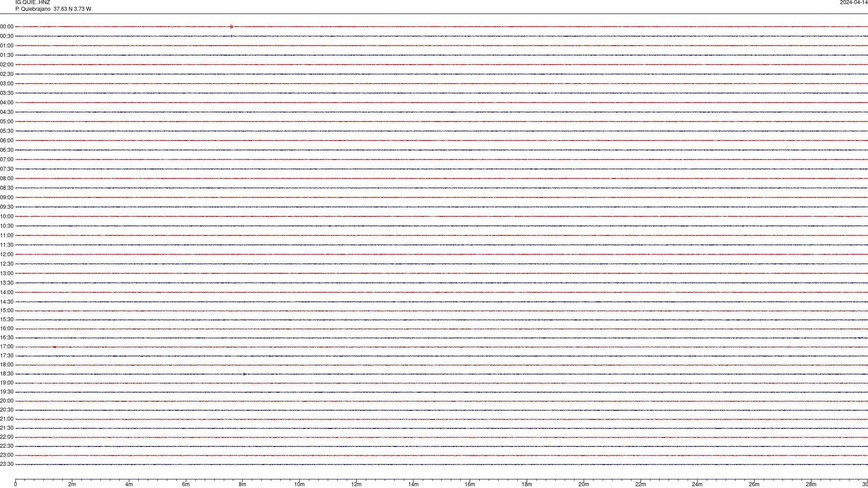The width and height of the screenshot is (868, 488).
Task: Select the 04:00 time label
Action: pyautogui.click(x=7, y=103)
